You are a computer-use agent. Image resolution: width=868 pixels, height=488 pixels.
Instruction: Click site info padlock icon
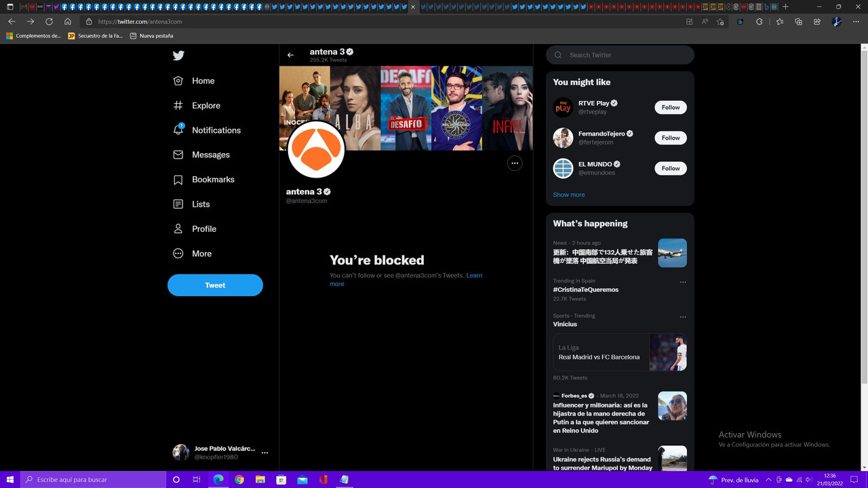coord(89,22)
